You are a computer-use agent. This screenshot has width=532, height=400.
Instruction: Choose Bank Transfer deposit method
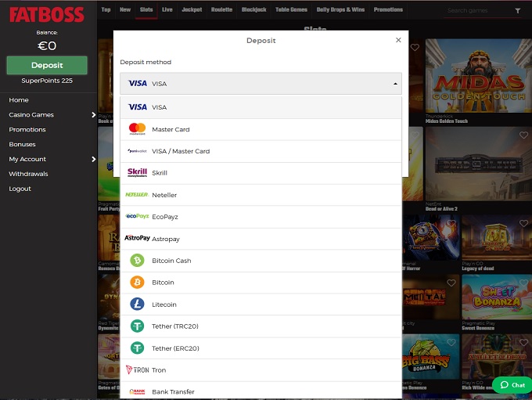261,391
